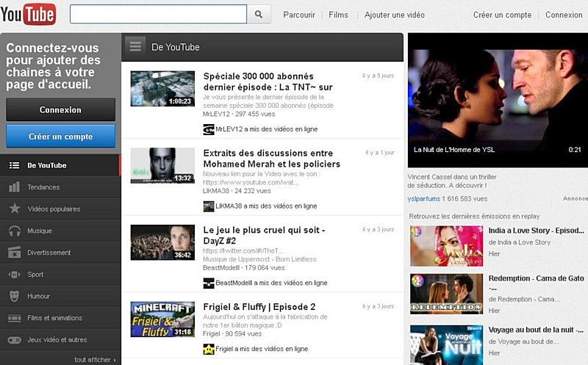Click title Spéciale 300 000 abonnés
Screen dimensions: 588x365
268,82
